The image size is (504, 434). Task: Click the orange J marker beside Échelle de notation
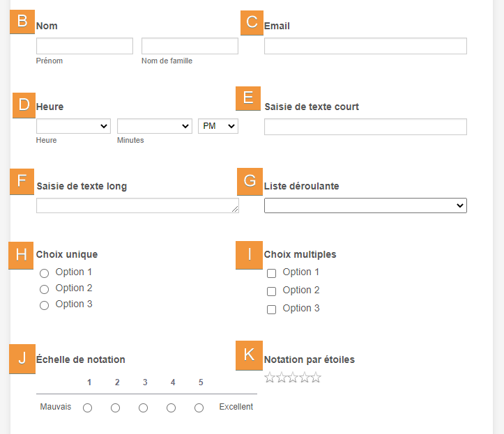tap(22, 358)
